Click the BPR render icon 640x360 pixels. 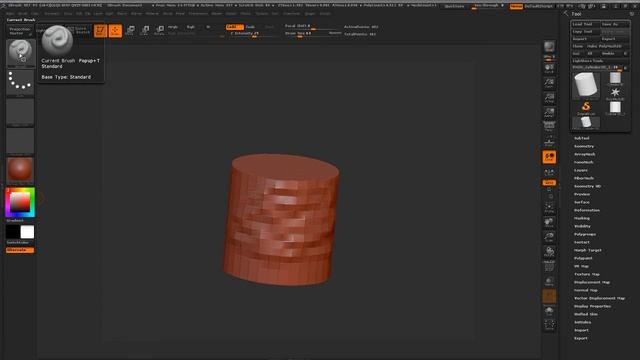[x=549, y=46]
